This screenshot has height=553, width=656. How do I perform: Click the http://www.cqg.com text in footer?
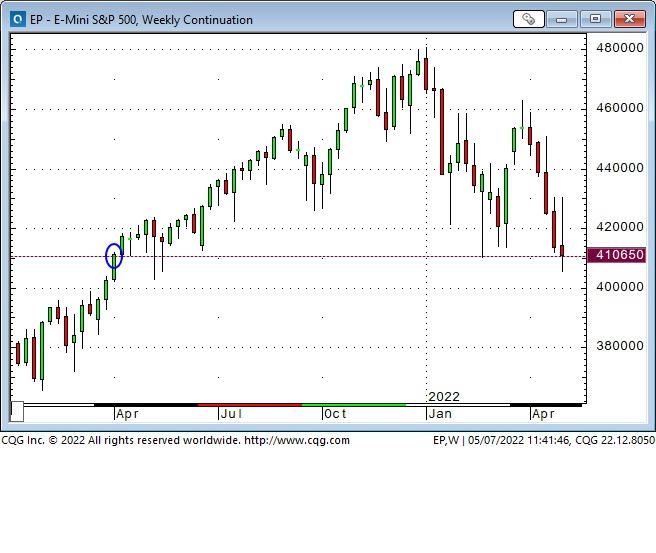pos(297,440)
